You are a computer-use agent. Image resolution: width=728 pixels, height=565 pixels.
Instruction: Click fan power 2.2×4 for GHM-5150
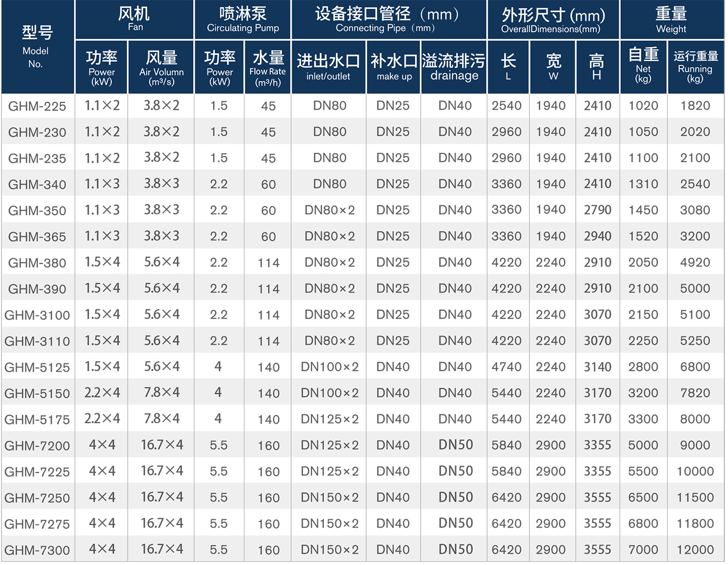(x=102, y=393)
